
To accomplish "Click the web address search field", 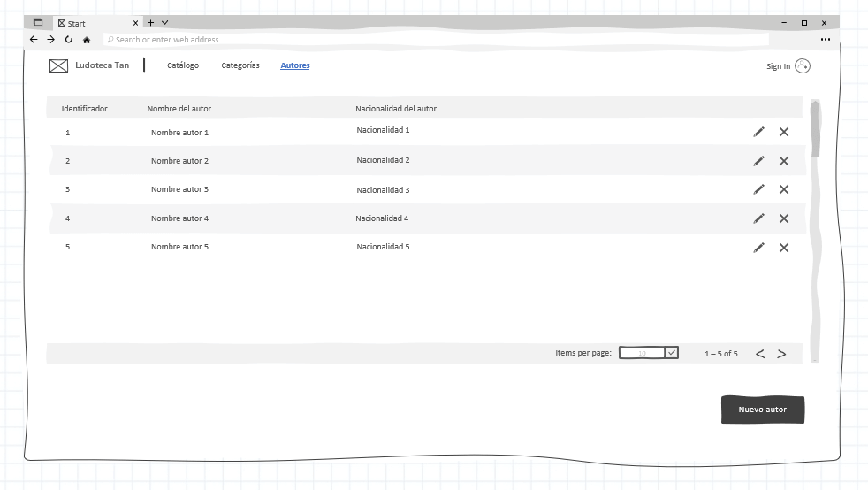I will 433,40.
